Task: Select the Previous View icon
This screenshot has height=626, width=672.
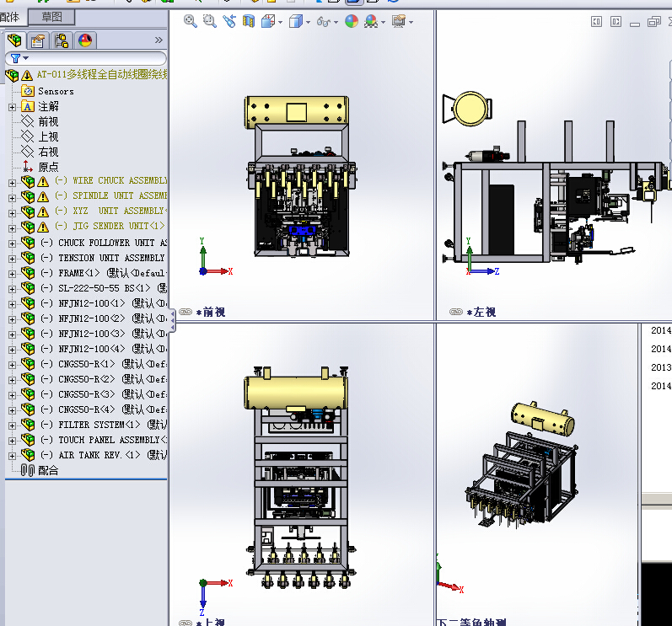Action: (x=229, y=22)
